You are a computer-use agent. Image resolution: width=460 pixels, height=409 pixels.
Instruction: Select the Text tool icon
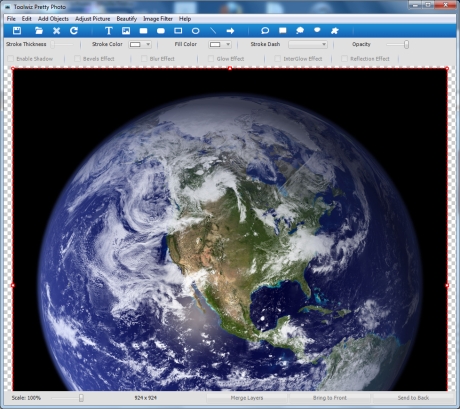[108, 31]
